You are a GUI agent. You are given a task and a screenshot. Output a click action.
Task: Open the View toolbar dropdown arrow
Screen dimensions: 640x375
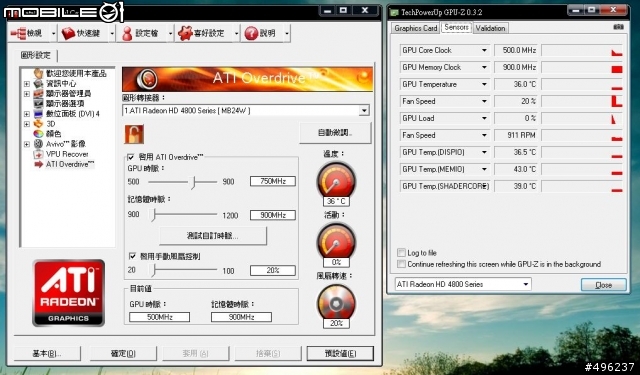(53, 33)
